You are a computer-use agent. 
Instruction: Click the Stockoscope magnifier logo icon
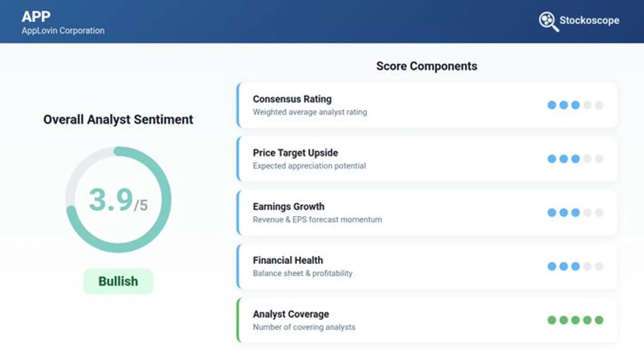click(549, 21)
